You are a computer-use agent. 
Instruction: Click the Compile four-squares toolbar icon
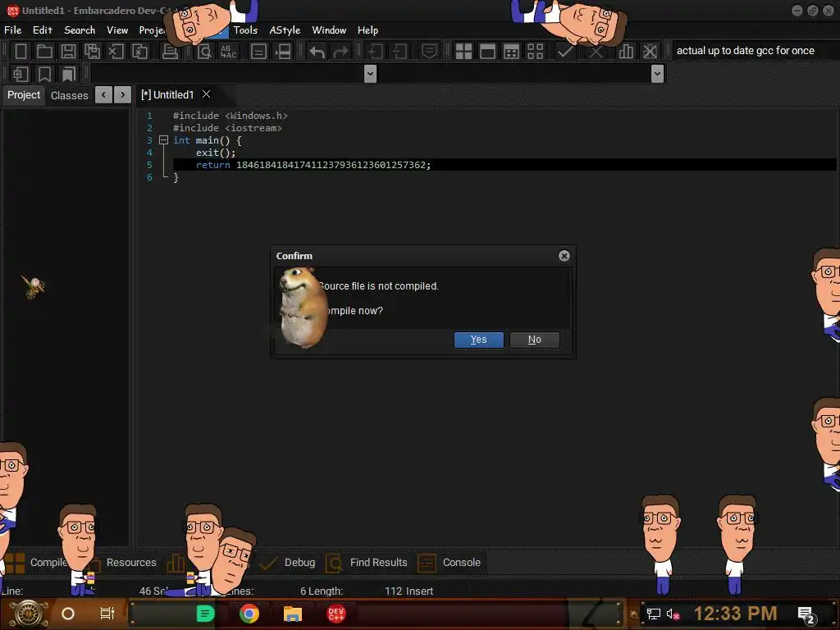point(463,52)
